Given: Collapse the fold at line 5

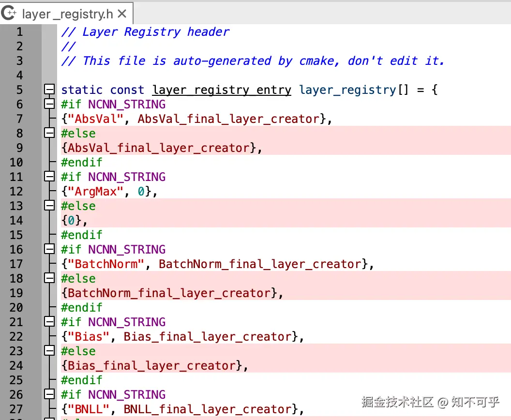Looking at the screenshot, I should click(49, 90).
